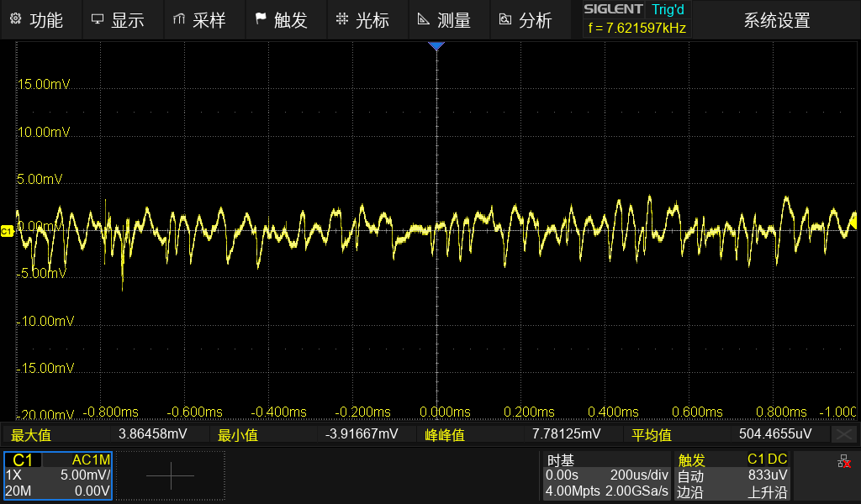Screen dimensions: 861x504
Task: Click the 上升沿 trigger slope label
Action: [x=768, y=492]
